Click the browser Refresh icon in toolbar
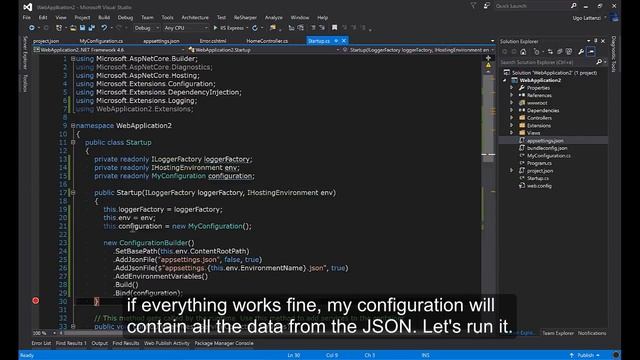The image size is (640, 360). coord(255,28)
